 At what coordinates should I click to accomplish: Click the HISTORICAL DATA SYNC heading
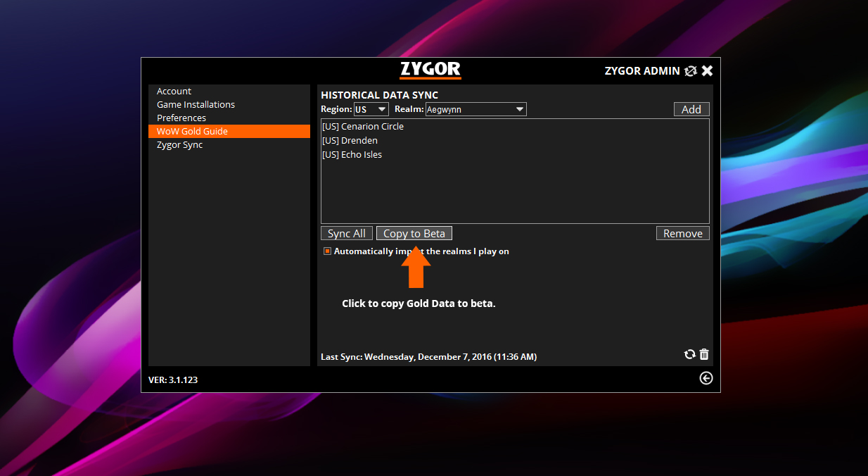tap(379, 95)
